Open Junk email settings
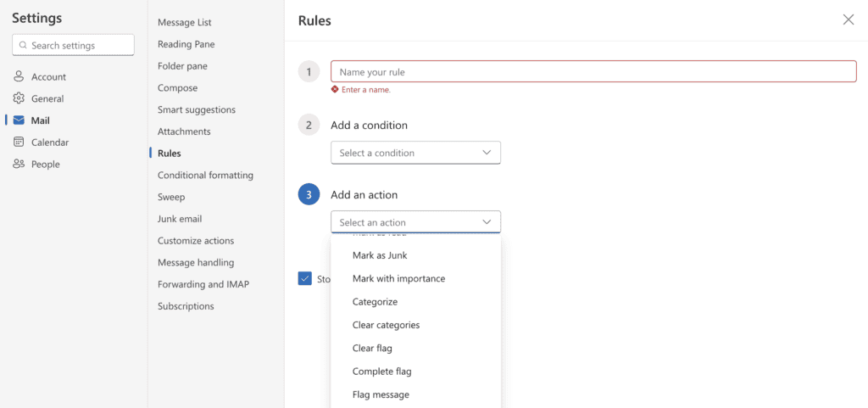This screenshot has height=408, width=868. click(x=180, y=219)
